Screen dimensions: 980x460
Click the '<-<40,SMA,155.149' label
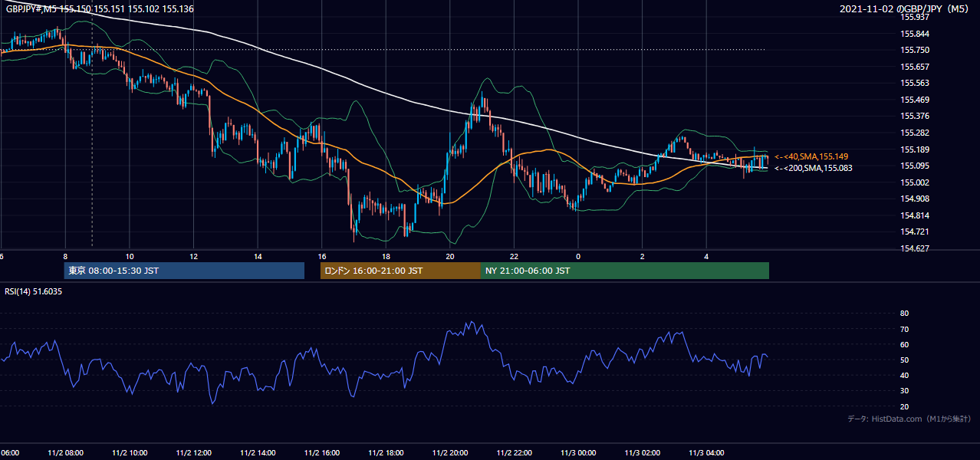click(x=811, y=156)
